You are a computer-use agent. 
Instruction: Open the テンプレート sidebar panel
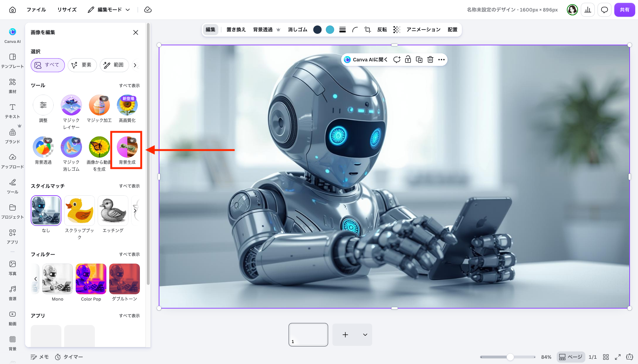(x=13, y=61)
